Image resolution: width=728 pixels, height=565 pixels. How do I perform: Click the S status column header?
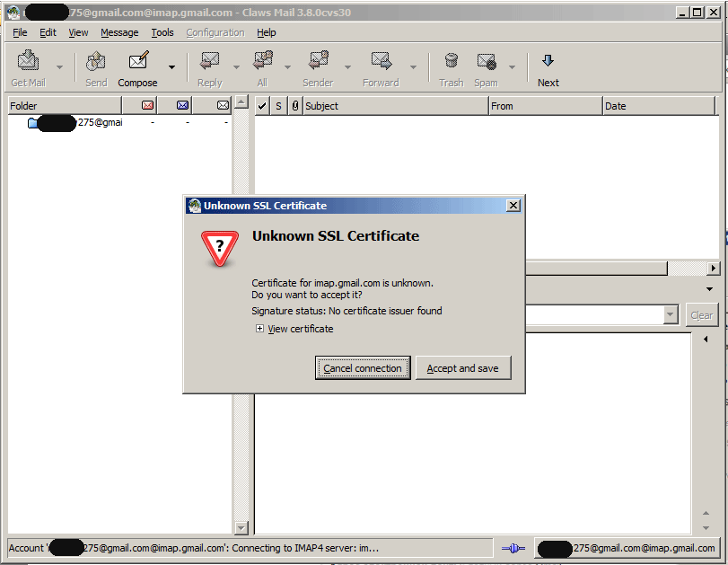278,106
